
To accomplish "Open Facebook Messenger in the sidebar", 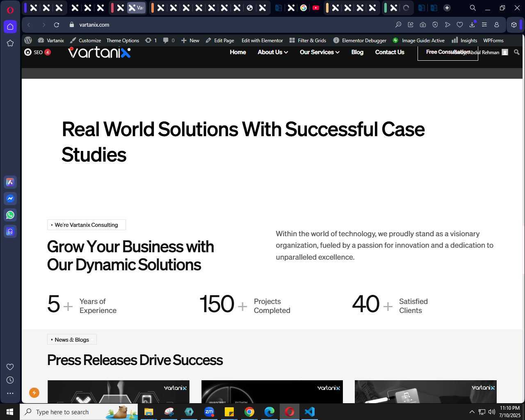I will (x=10, y=199).
